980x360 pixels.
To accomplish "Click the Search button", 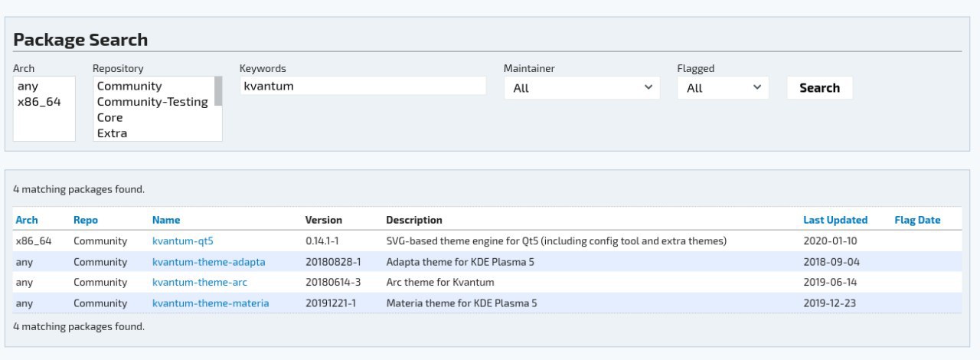I will click(819, 88).
